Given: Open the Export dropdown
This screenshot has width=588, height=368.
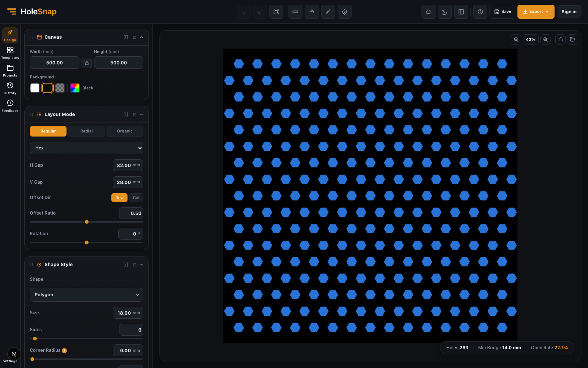Looking at the screenshot, I should pyautogui.click(x=536, y=12).
